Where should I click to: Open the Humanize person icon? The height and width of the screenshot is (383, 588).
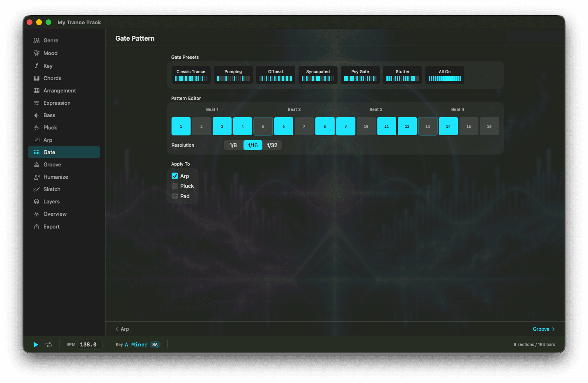pyautogui.click(x=37, y=177)
